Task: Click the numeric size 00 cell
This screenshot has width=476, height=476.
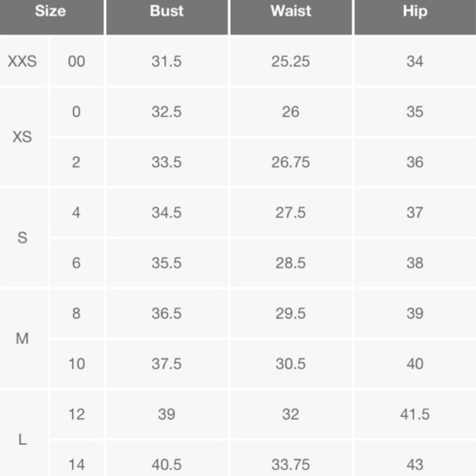Action: click(76, 61)
